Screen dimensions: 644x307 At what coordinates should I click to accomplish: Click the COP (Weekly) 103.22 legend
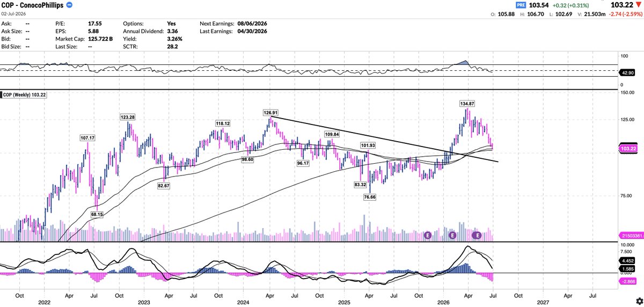click(25, 94)
